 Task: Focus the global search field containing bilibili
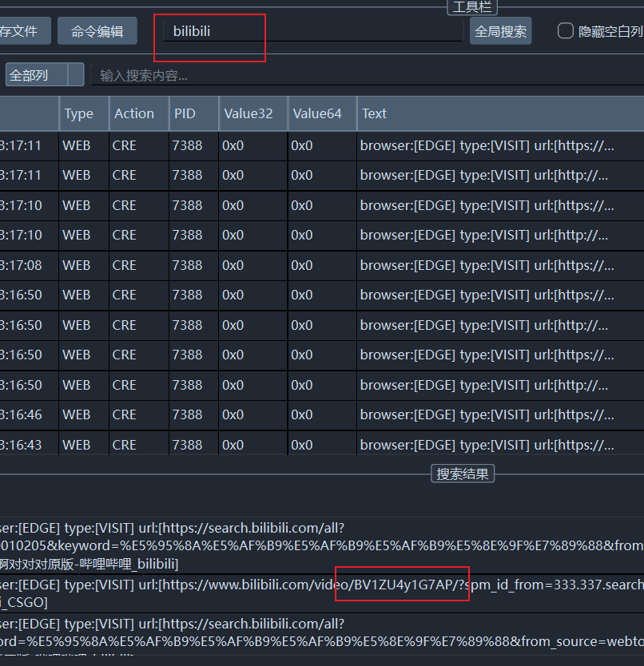click(313, 31)
